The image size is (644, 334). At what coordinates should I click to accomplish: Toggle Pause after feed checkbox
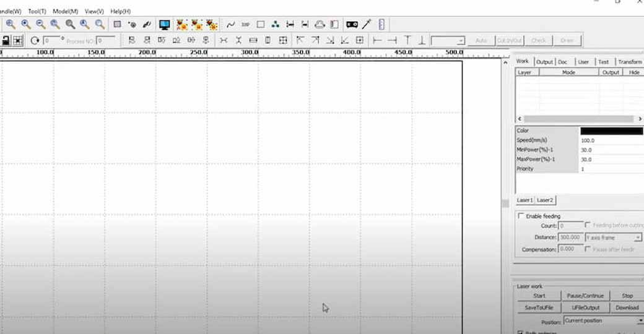pyautogui.click(x=588, y=249)
